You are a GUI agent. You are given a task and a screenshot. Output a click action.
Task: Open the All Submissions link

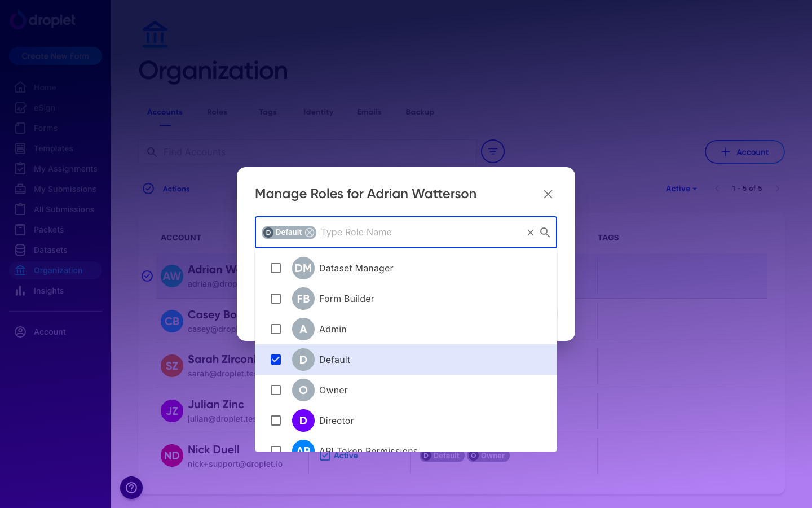64,209
